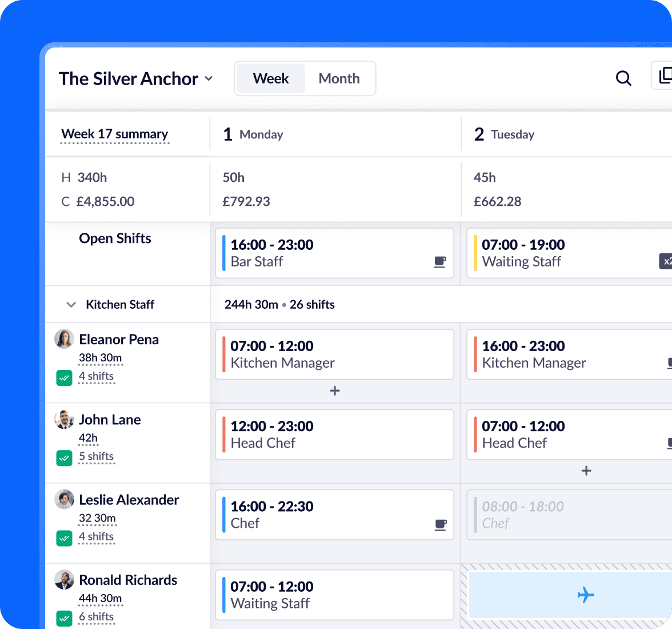Click Ronald Richards' profile avatar
672x629 pixels.
(64, 579)
